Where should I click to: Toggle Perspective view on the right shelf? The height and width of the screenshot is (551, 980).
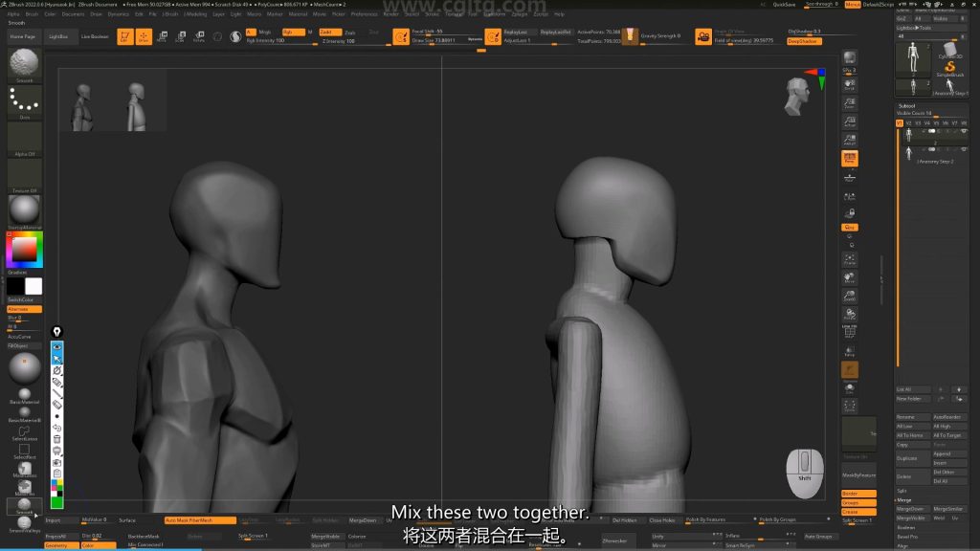(x=850, y=159)
